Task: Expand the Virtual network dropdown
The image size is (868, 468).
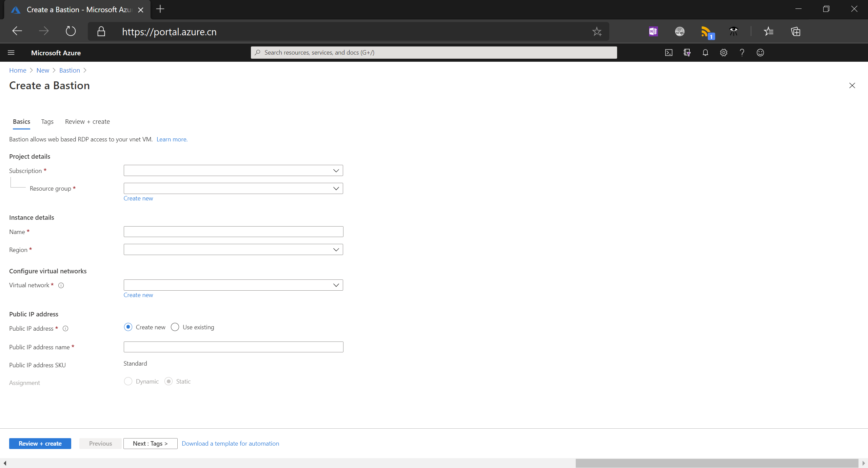Action: point(233,285)
